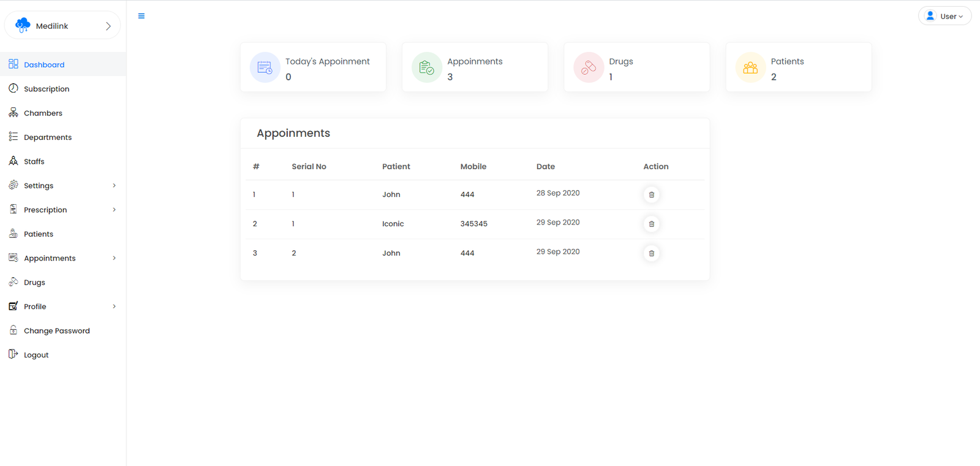Viewport: 980px width, 466px height.
Task: Log out using the Logout link
Action: pos(36,355)
